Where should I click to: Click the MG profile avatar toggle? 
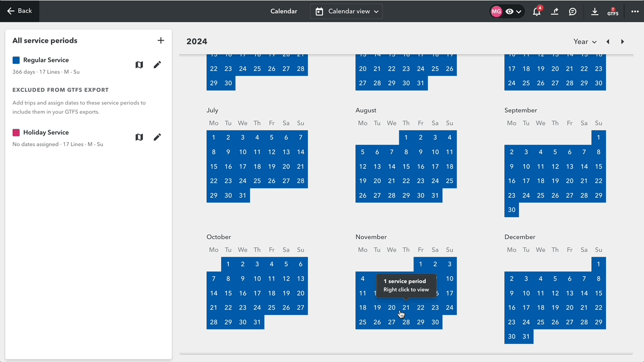tap(496, 11)
